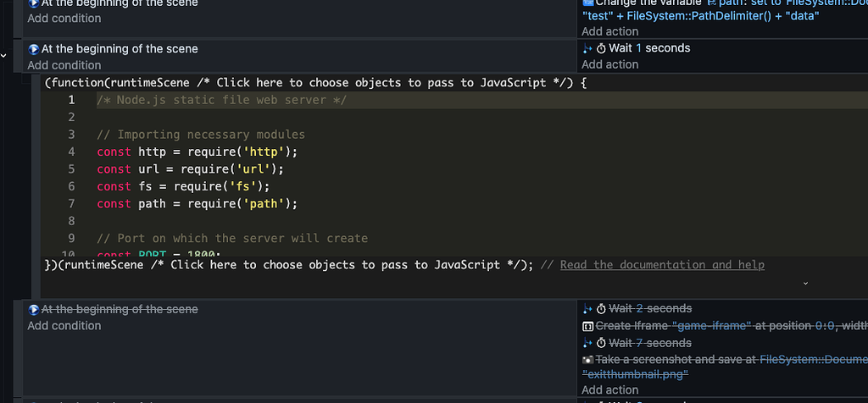Click the value 1 in Wait 1 seconds

point(639,48)
